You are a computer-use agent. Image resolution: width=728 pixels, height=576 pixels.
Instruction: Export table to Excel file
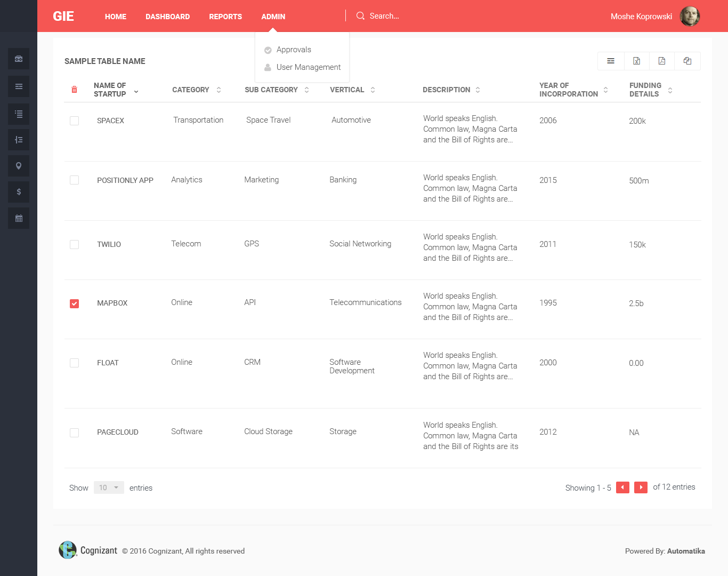(x=636, y=61)
